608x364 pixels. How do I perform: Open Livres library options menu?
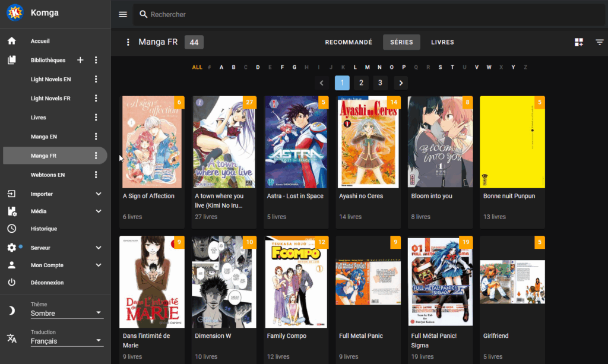coord(96,118)
